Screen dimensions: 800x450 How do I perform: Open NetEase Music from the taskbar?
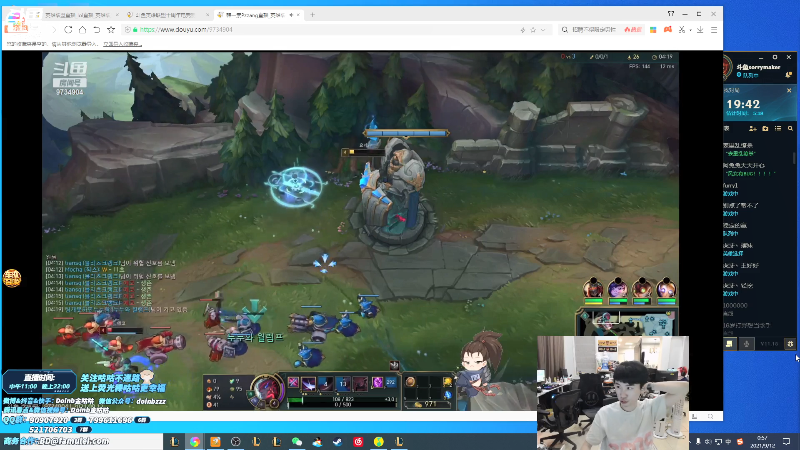(358, 441)
